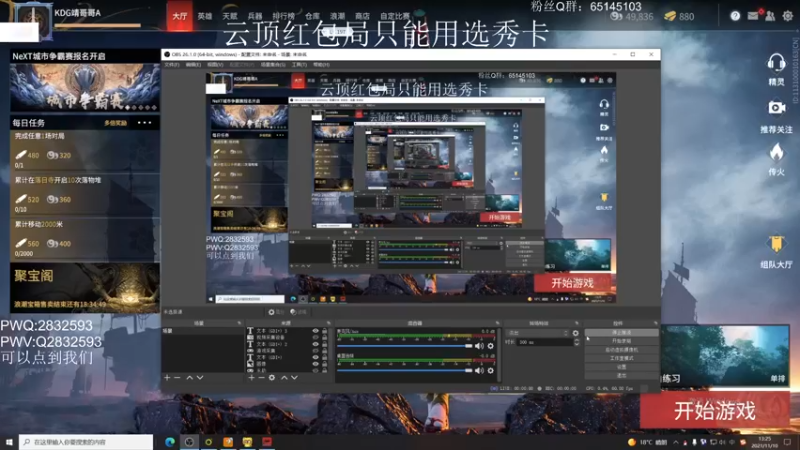Click the red 开始游戏 button
The height and width of the screenshot is (450, 800).
point(714,411)
